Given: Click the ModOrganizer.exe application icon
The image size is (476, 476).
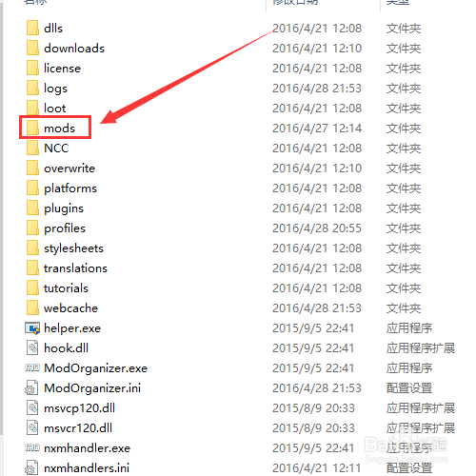Looking at the screenshot, I should 32,367.
